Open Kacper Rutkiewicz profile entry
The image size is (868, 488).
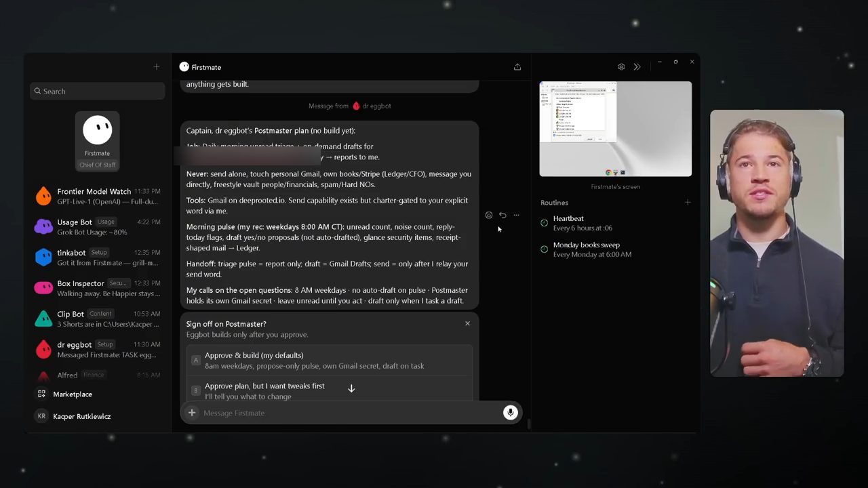pos(81,416)
